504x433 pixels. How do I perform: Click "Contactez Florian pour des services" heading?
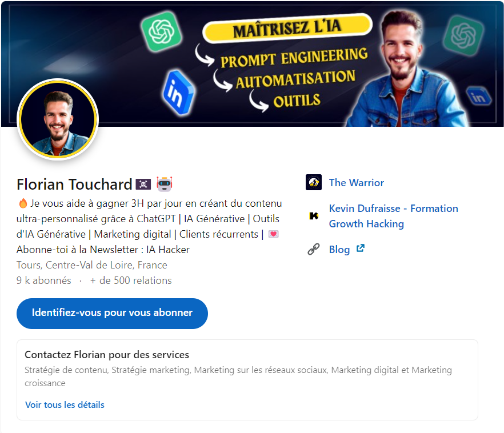107,355
